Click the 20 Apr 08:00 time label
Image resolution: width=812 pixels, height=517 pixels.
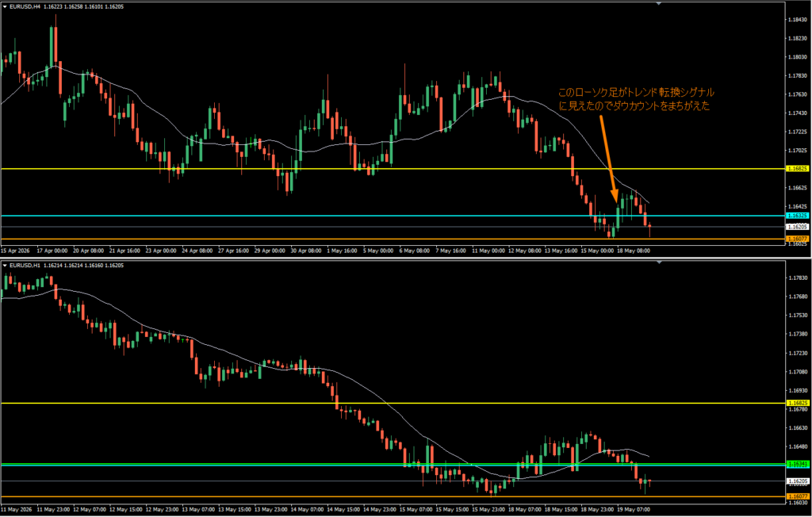click(90, 251)
